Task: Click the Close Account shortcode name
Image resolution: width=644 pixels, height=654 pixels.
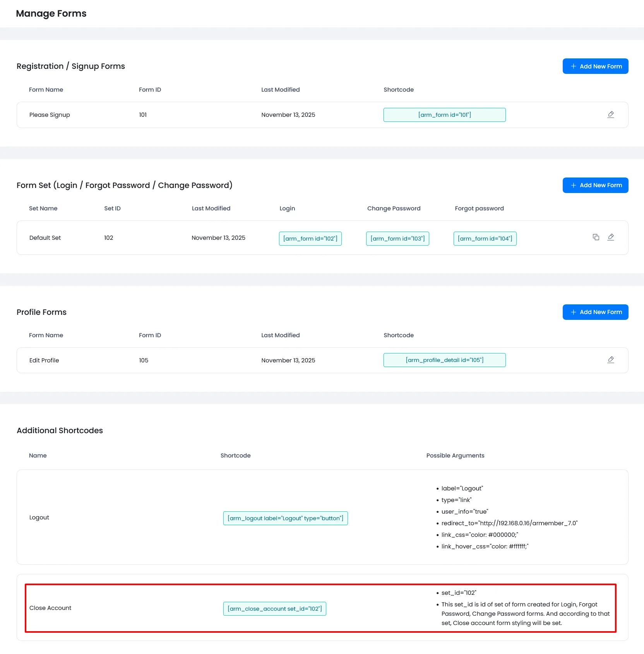Action: [50, 608]
